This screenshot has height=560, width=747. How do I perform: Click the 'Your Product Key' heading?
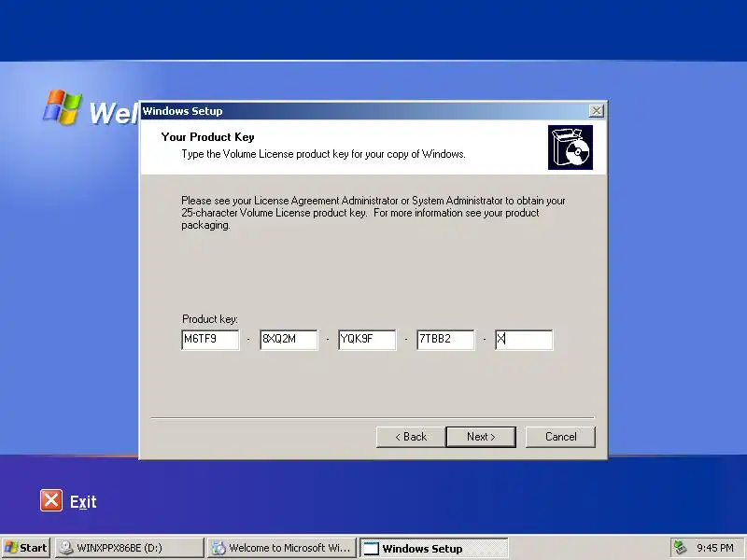coord(207,137)
